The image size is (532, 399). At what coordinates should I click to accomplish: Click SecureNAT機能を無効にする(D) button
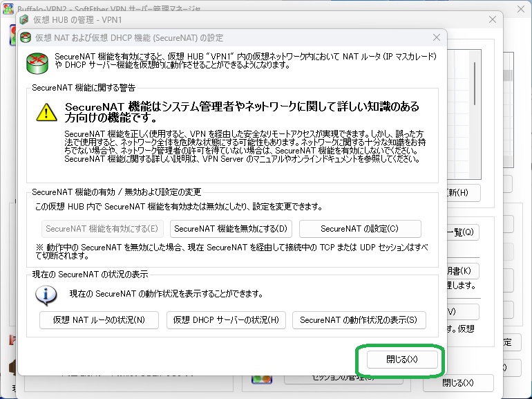point(231,228)
